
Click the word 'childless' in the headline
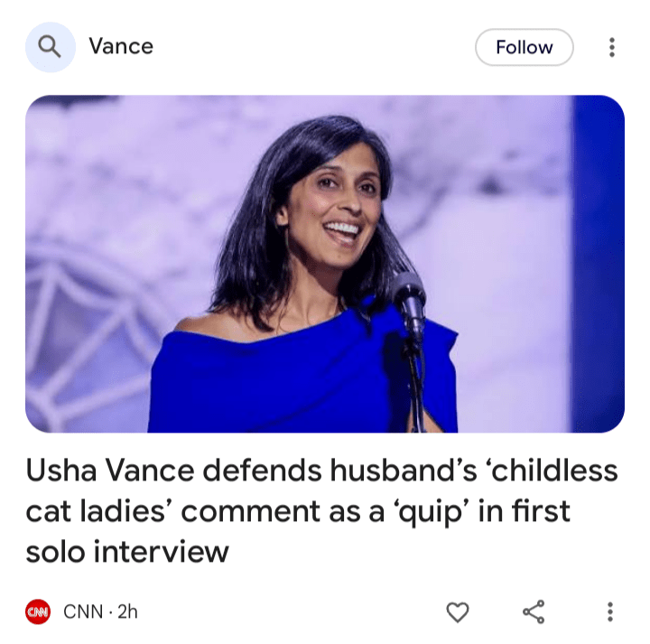(554, 471)
